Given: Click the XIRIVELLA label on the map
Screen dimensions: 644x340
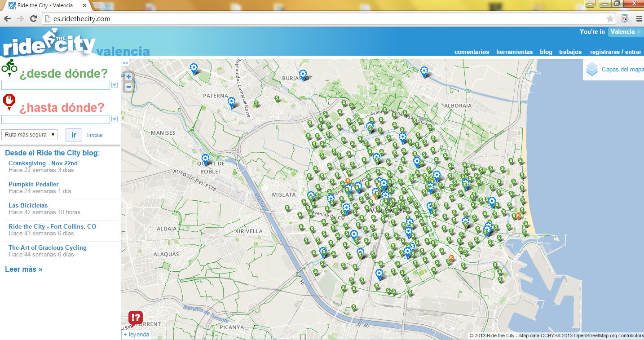Looking at the screenshot, I should tap(249, 231).
